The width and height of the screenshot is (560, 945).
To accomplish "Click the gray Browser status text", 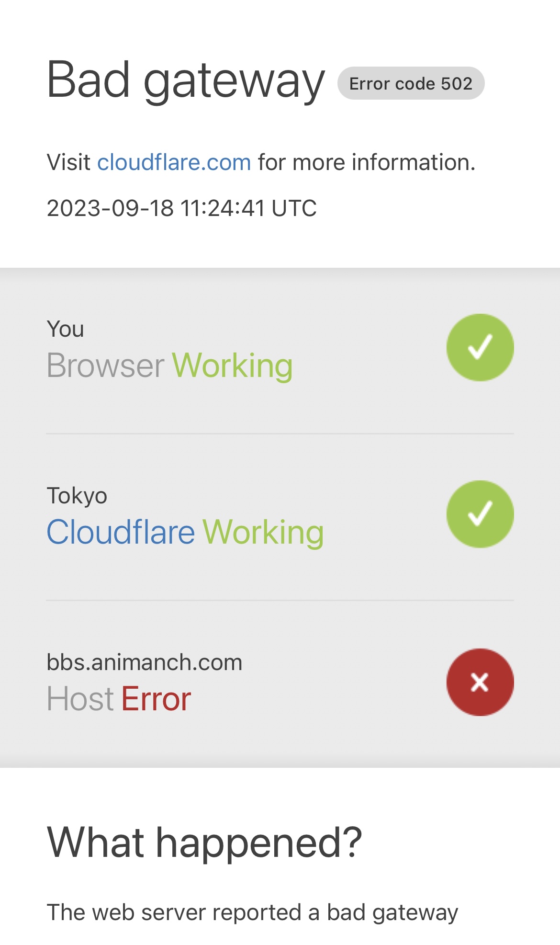I will click(106, 365).
